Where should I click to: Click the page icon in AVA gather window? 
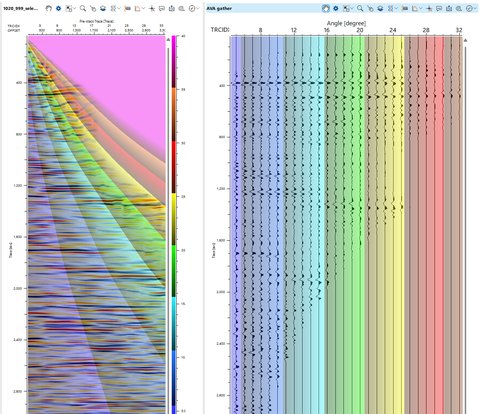tap(414, 9)
